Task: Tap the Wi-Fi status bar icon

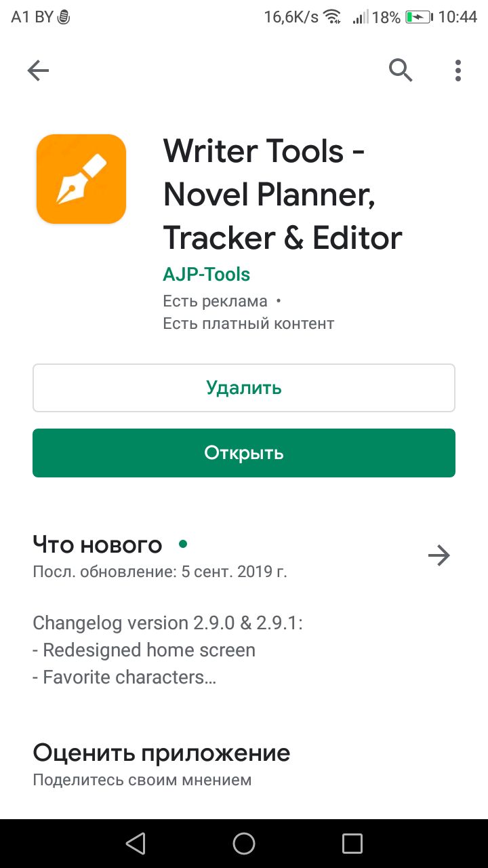Action: 332,17
